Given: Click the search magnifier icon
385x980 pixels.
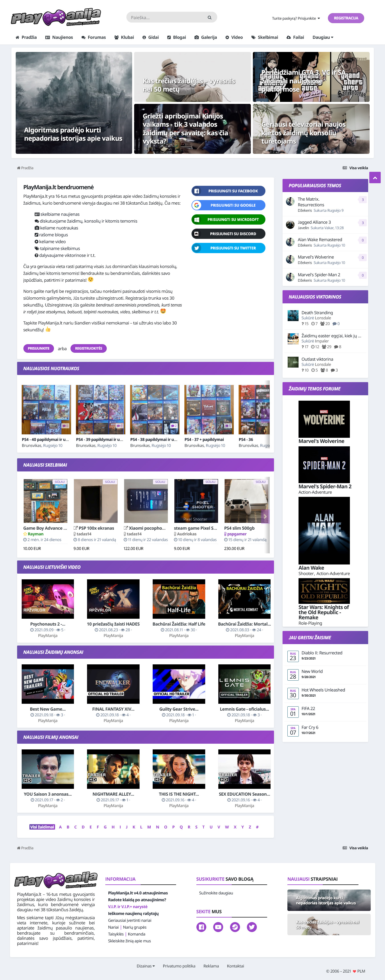Looking at the screenshot, I should pyautogui.click(x=209, y=17).
